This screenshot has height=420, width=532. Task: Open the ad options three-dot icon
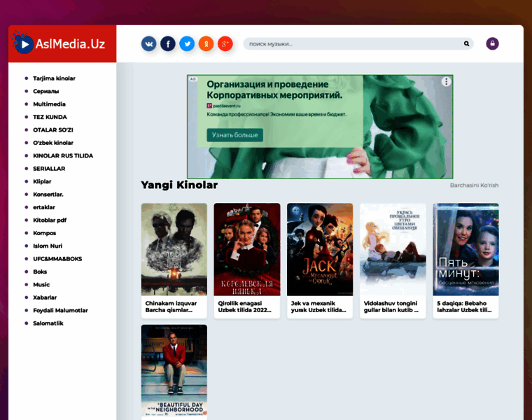(x=446, y=81)
